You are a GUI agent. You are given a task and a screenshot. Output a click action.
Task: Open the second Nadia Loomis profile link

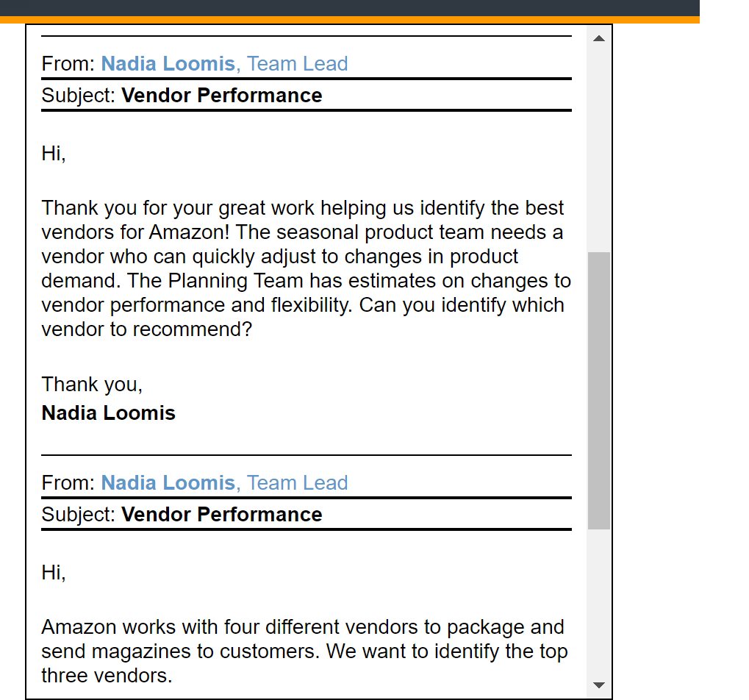point(168,483)
